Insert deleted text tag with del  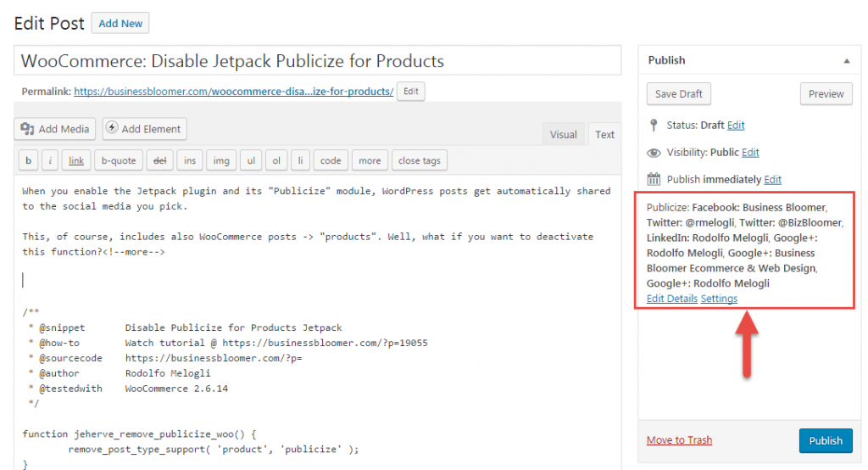coord(160,160)
